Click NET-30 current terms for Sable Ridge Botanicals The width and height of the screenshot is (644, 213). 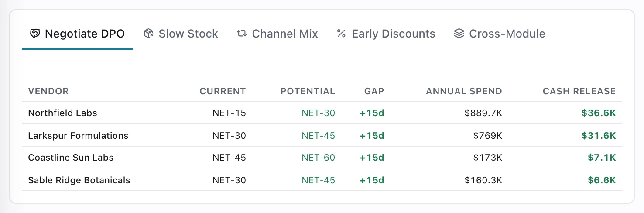tap(229, 180)
